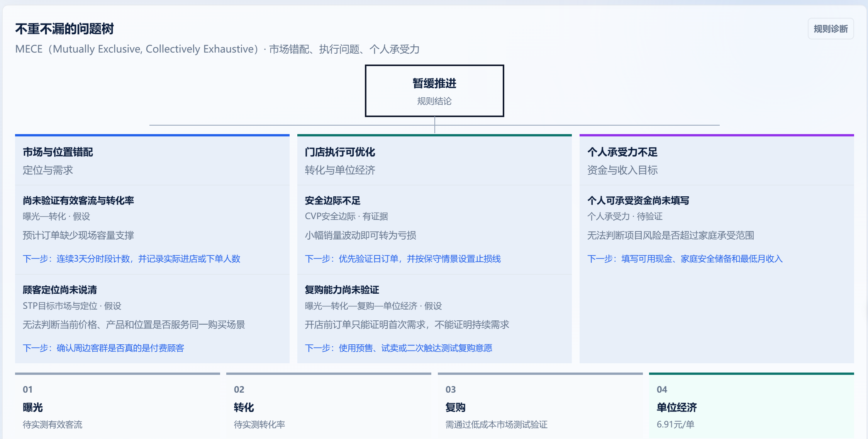Select the 04 单位经济 funnel step card
Image resolution: width=868 pixels, height=439 pixels.
(x=751, y=406)
